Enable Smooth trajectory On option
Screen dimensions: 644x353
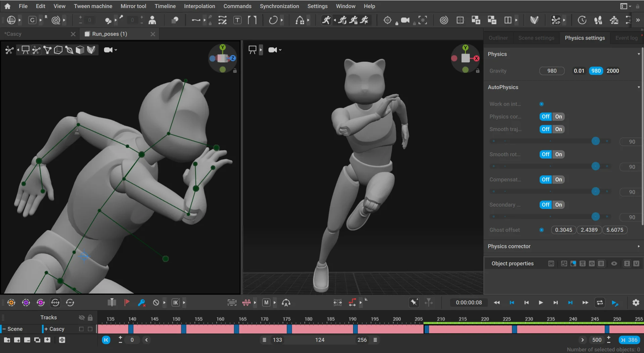coord(558,129)
